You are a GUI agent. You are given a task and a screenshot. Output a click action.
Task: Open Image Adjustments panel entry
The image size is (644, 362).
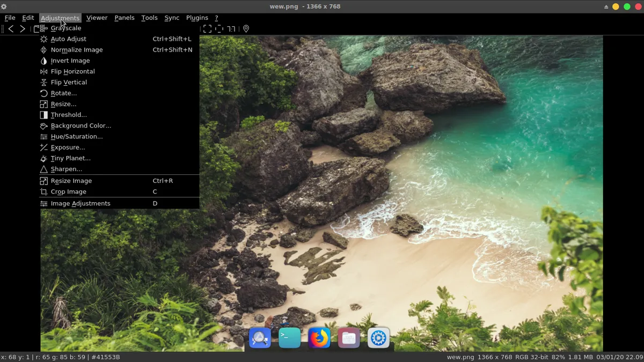pos(80,204)
